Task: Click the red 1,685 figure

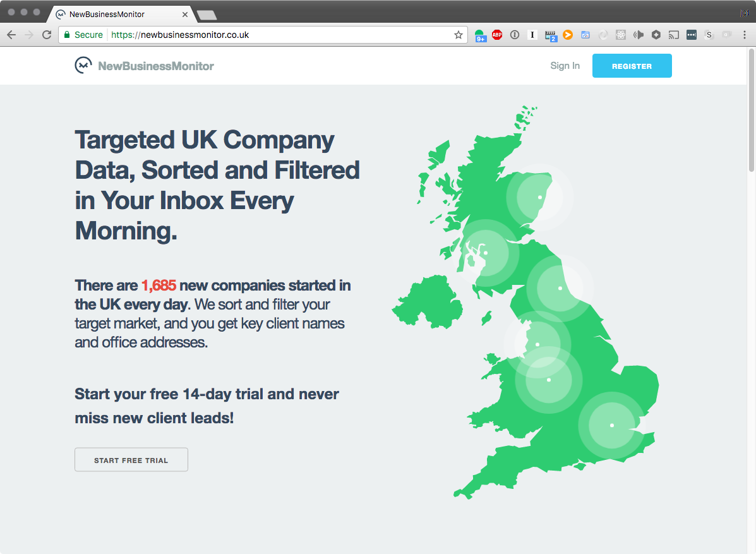Action: pyautogui.click(x=159, y=285)
